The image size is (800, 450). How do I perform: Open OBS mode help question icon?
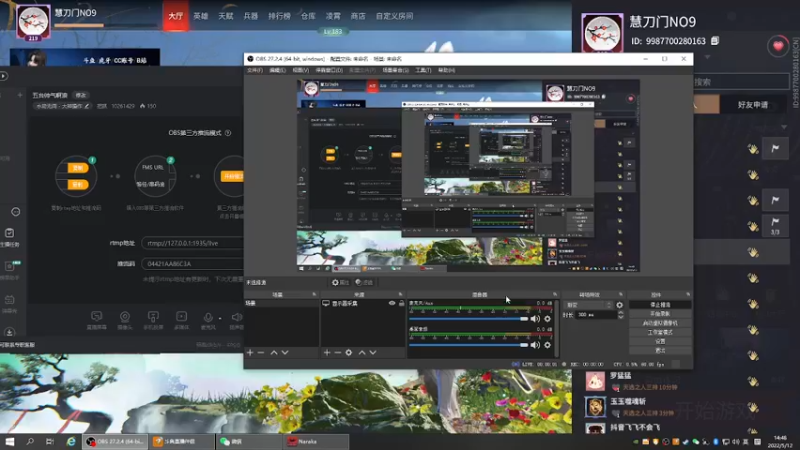point(228,133)
